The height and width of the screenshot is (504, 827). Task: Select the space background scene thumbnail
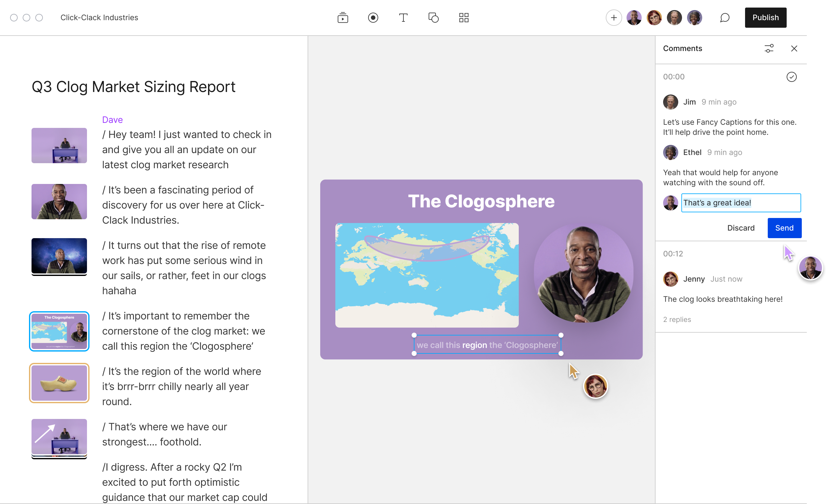coord(59,256)
